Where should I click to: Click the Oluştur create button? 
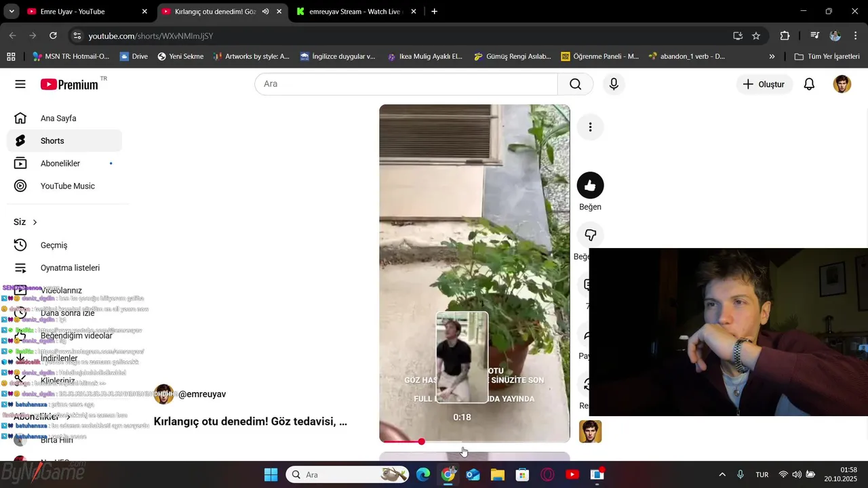pyautogui.click(x=764, y=84)
